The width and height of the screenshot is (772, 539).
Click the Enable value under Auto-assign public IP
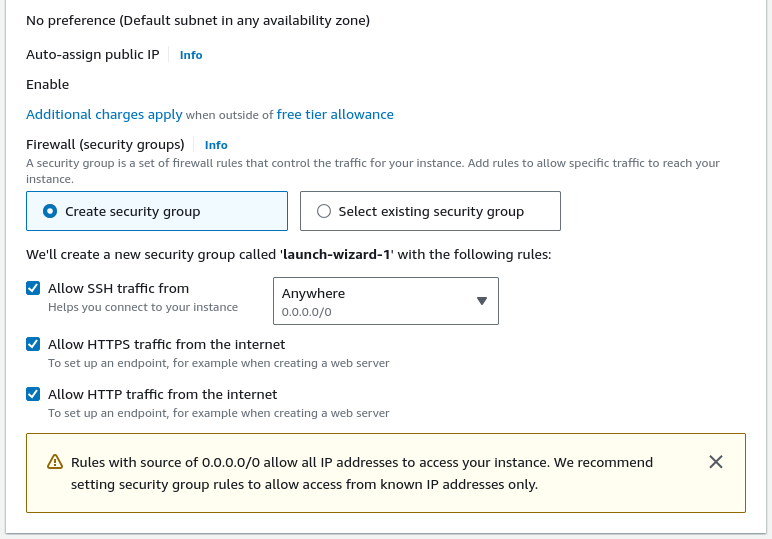click(47, 84)
